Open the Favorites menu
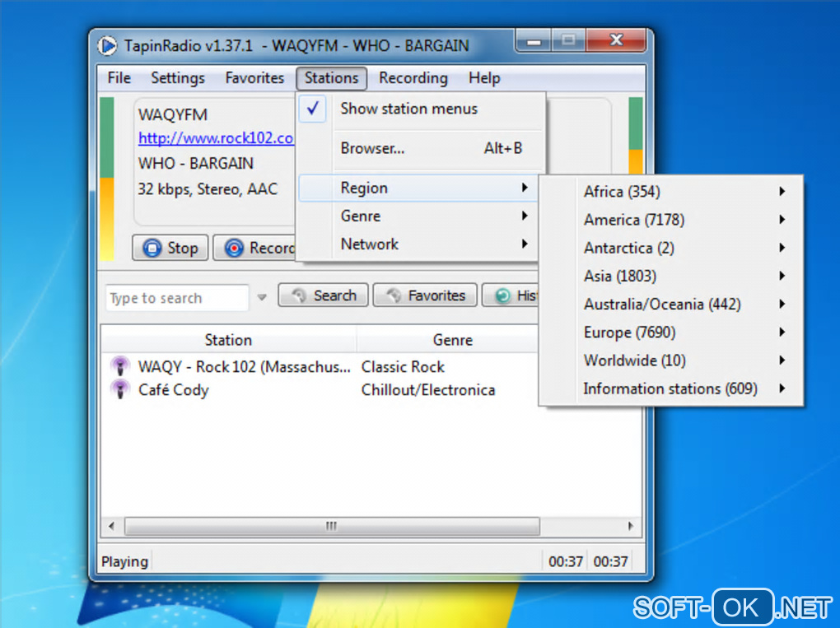Screen dimensions: 840x628 pyautogui.click(x=254, y=78)
